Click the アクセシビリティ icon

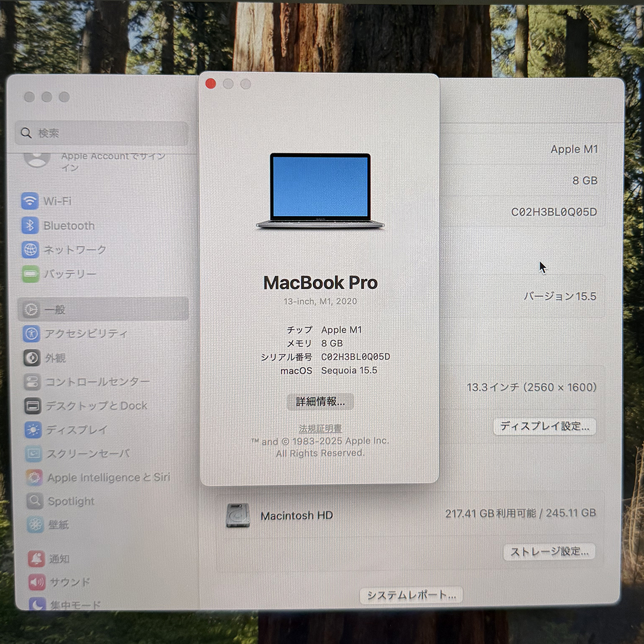coord(32,334)
